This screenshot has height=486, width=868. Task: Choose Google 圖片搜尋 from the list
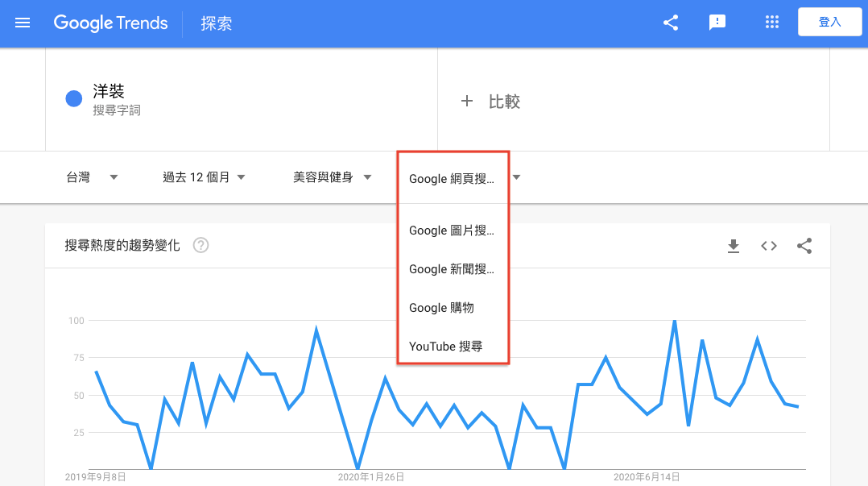click(453, 231)
